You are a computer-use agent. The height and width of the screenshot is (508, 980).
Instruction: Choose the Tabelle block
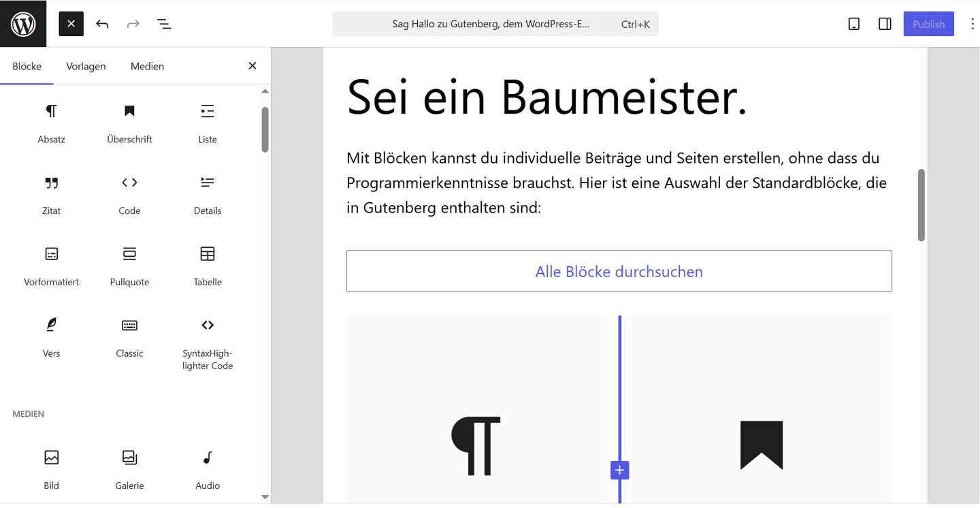point(208,266)
